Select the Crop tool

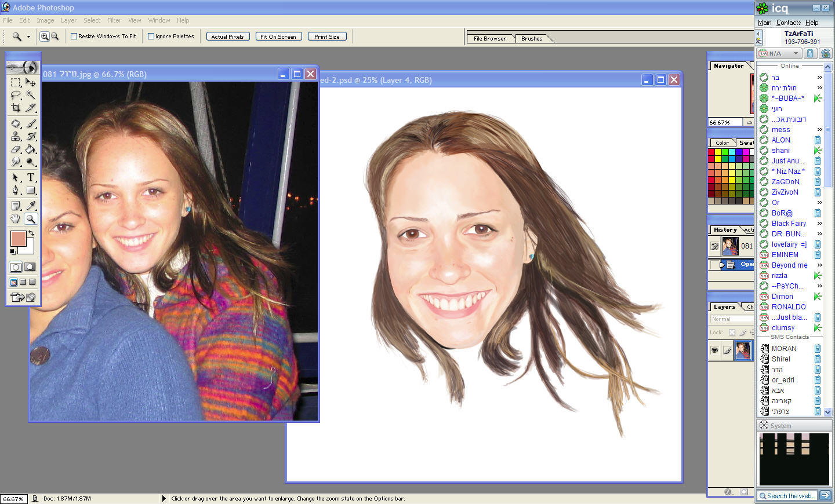(16, 108)
